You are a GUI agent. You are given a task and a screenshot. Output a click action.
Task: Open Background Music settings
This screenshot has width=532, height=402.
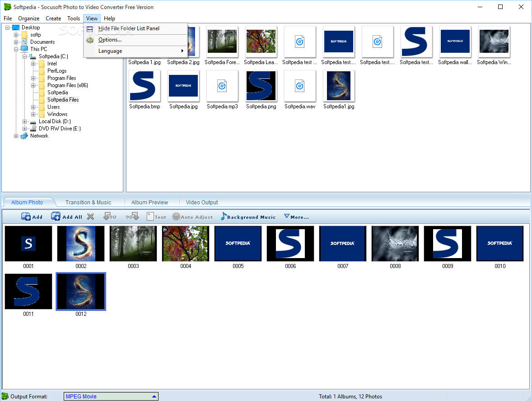pyautogui.click(x=248, y=217)
